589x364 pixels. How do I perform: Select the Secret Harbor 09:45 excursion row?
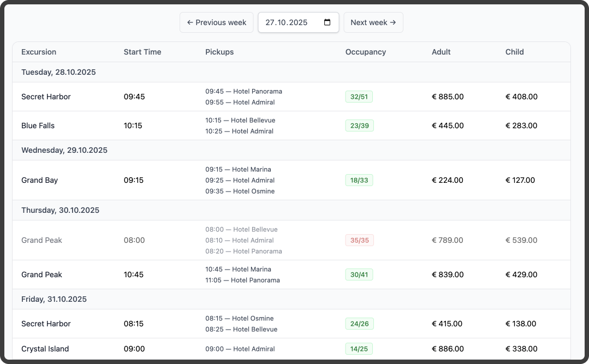tap(291, 97)
